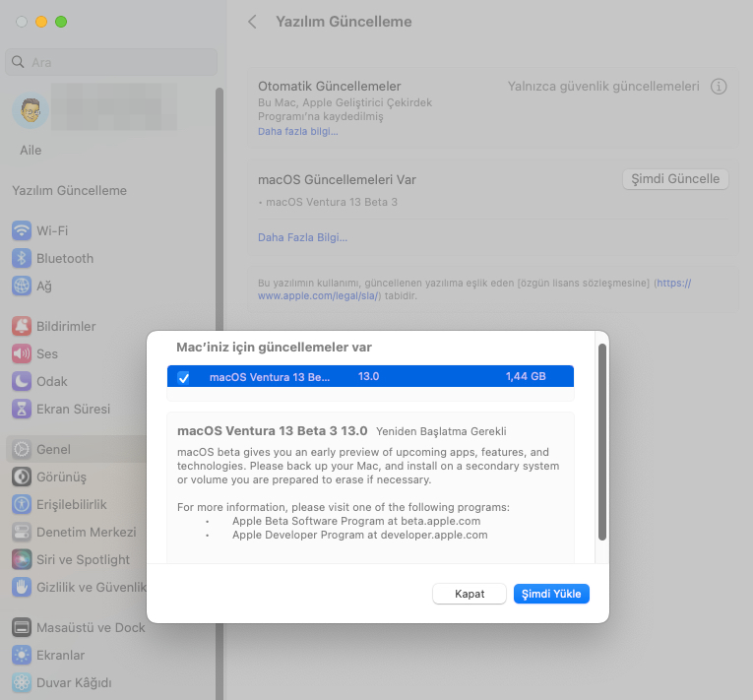753x700 pixels.
Task: Click Şimdi Güncelle button
Action: point(675,179)
